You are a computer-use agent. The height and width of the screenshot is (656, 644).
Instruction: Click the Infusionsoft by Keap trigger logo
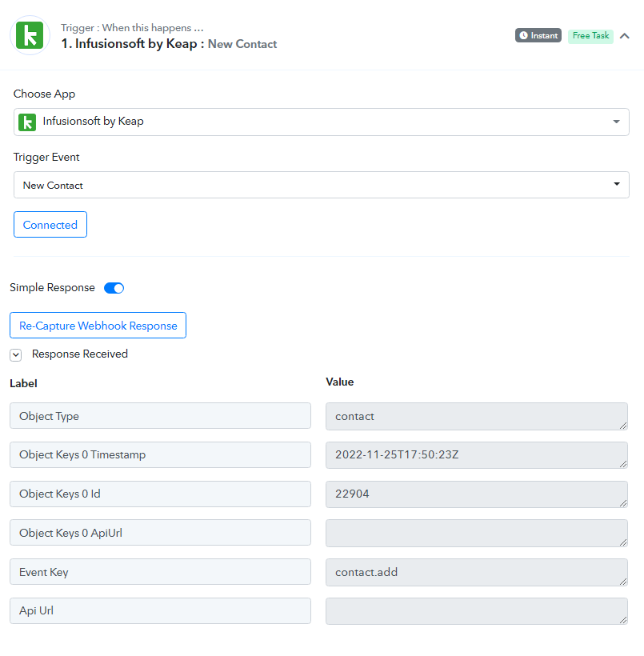30,35
